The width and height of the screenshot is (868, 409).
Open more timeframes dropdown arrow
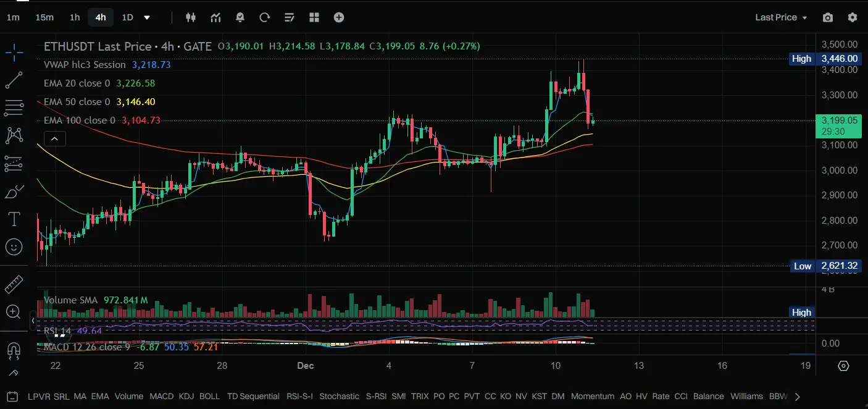coord(147,17)
